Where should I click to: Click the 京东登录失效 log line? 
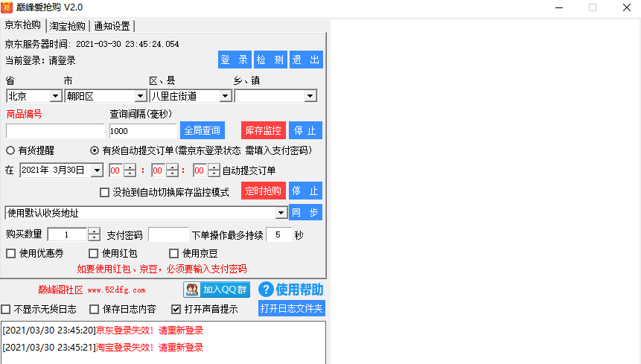pyautogui.click(x=103, y=330)
